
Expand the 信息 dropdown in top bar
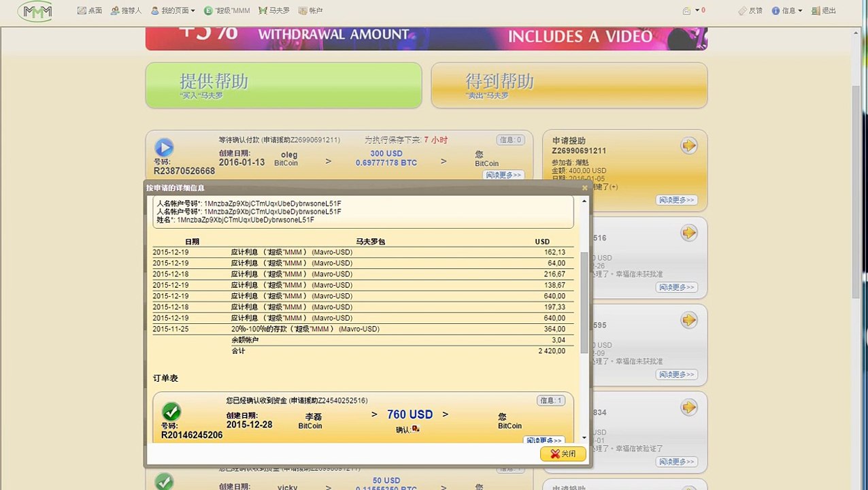pos(786,11)
